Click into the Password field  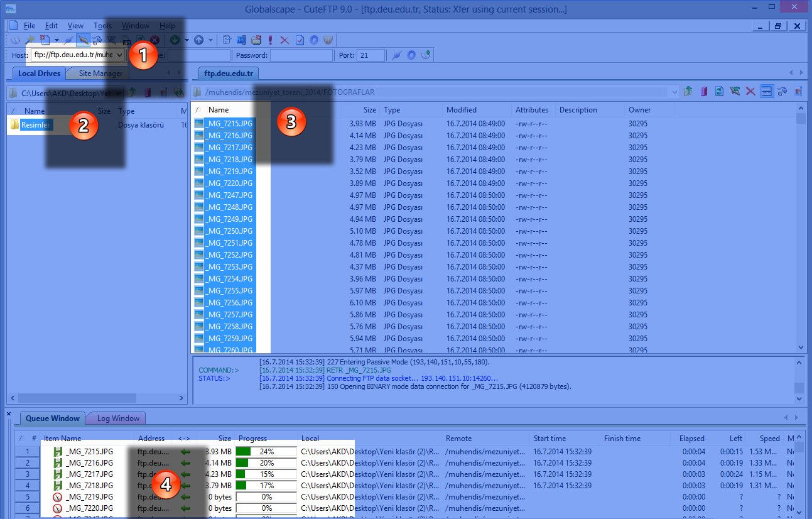click(x=301, y=55)
